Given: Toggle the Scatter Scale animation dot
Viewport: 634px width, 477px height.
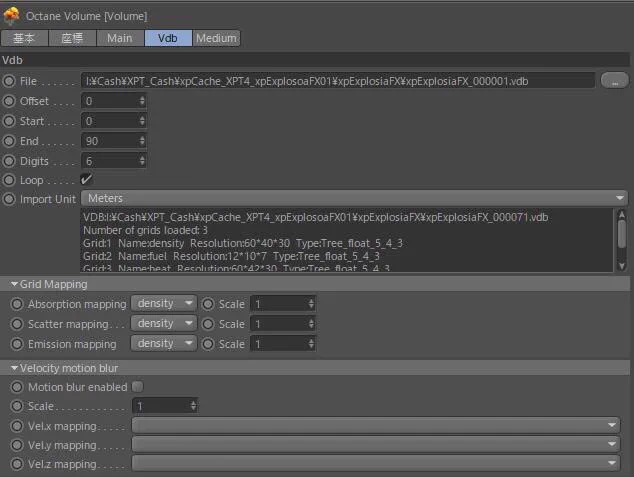Looking at the screenshot, I should click(208, 324).
